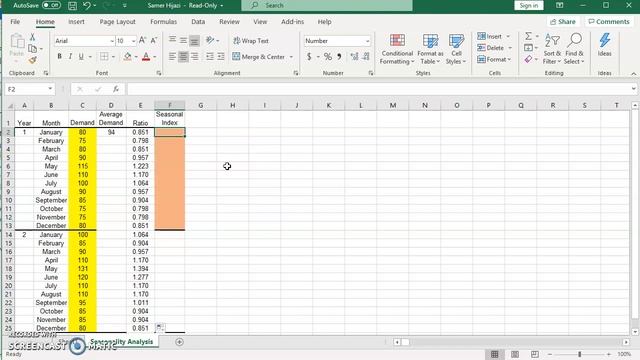
Task: Open Find & Select menu
Action: 574,49
